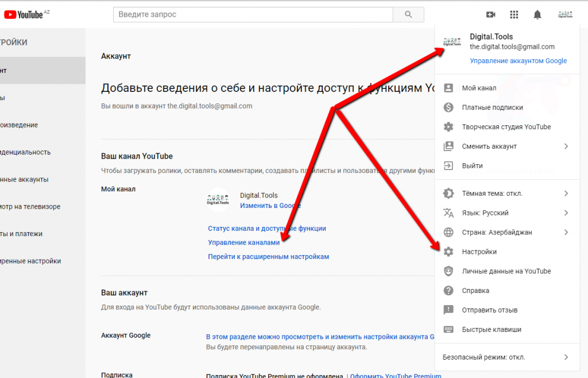
Task: Click the Страна: Азербайджан text label
Action: click(497, 233)
